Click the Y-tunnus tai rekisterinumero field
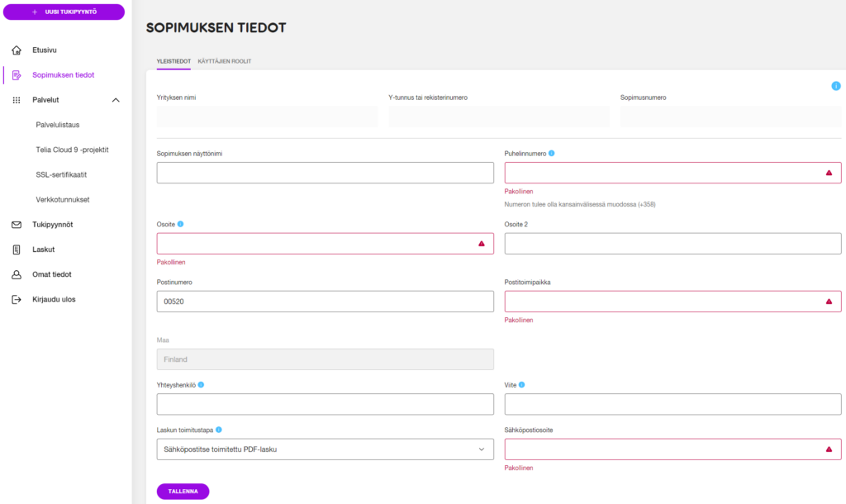Screen dimensions: 846x504 click(x=499, y=116)
